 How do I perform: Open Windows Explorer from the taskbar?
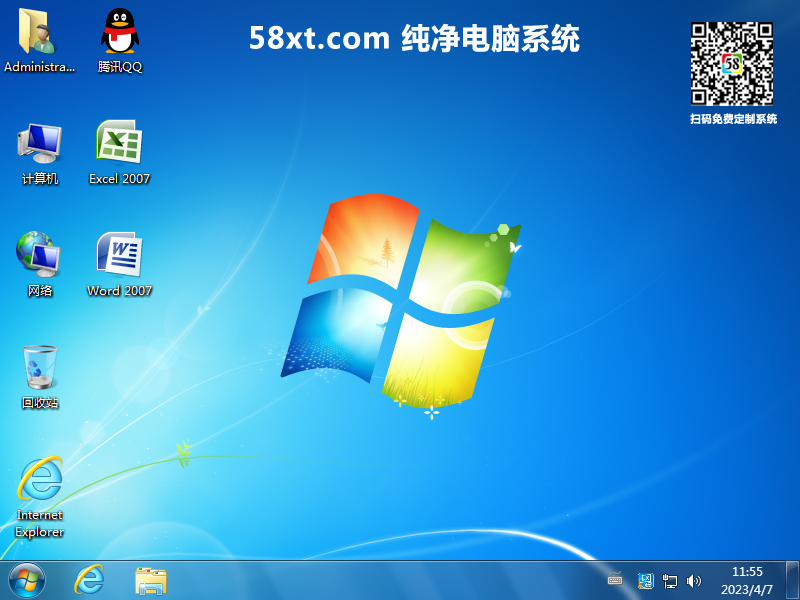(151, 581)
